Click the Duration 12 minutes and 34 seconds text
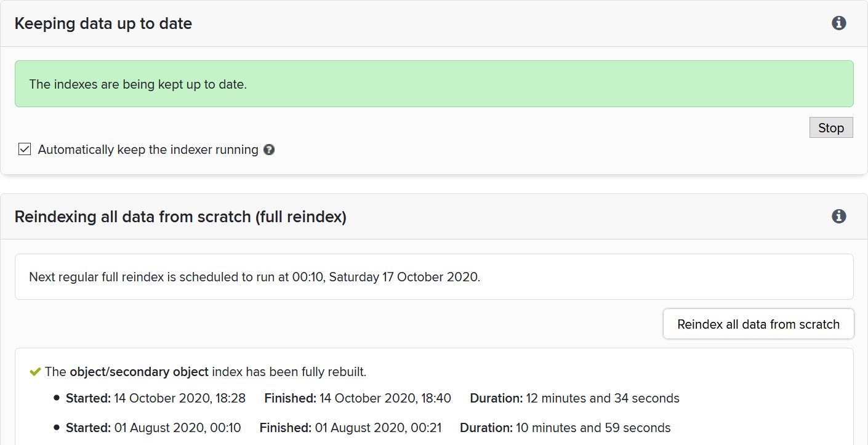Viewport: 868px width, 445px height. point(574,398)
